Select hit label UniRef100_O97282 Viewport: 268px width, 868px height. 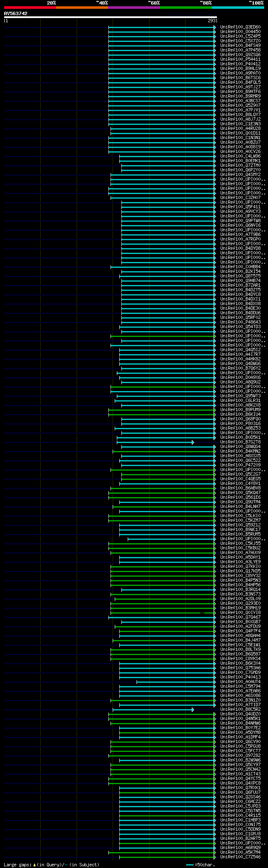(x=240, y=756)
